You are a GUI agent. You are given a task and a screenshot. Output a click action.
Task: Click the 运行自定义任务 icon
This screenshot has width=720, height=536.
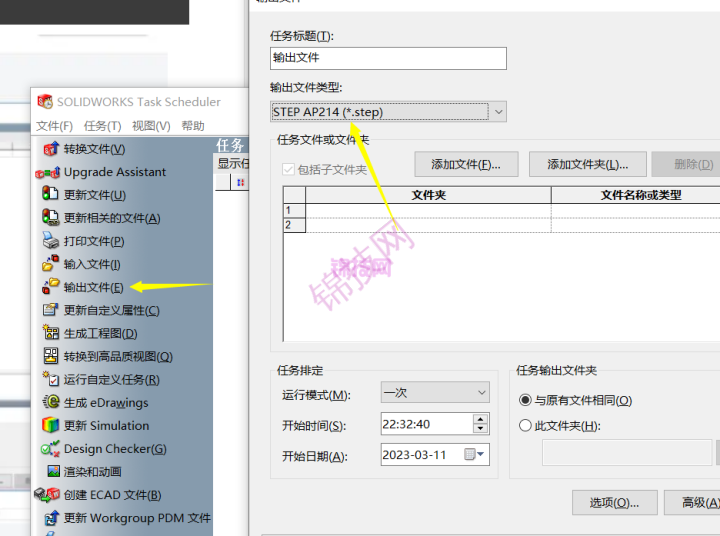coord(51,379)
